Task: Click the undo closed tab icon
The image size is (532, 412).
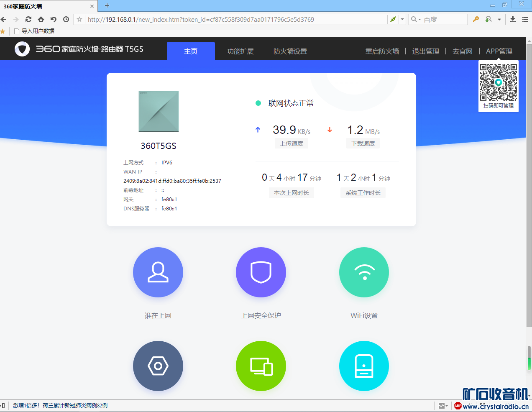Action: click(x=54, y=19)
